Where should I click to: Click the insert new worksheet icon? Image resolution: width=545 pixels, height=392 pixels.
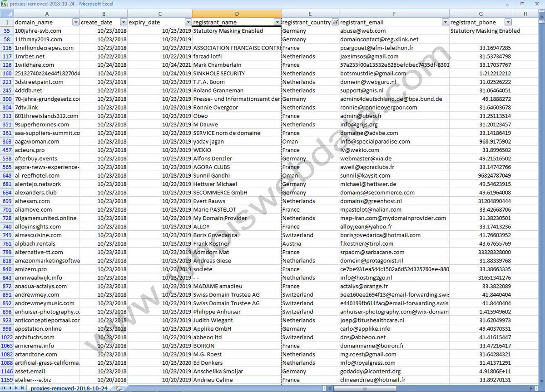coord(118,388)
